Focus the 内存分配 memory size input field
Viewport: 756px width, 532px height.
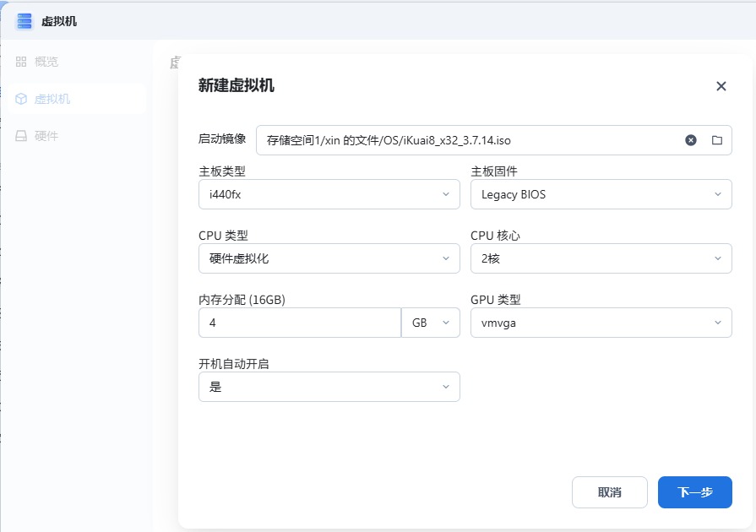pyautogui.click(x=299, y=323)
